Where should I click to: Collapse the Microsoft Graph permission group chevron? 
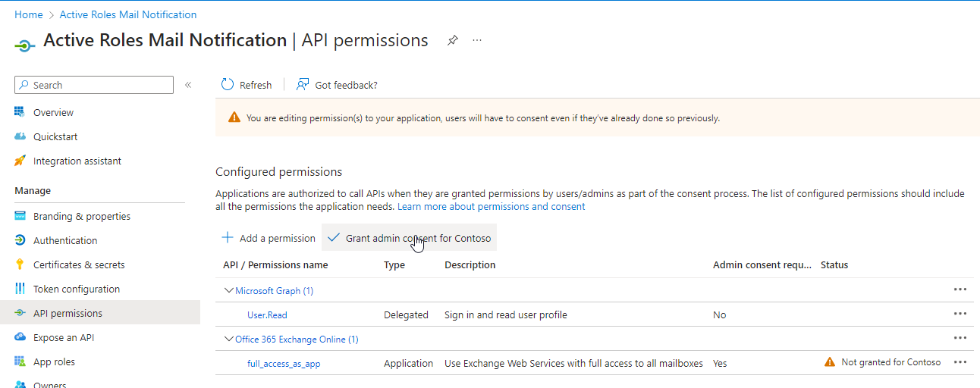tap(229, 290)
